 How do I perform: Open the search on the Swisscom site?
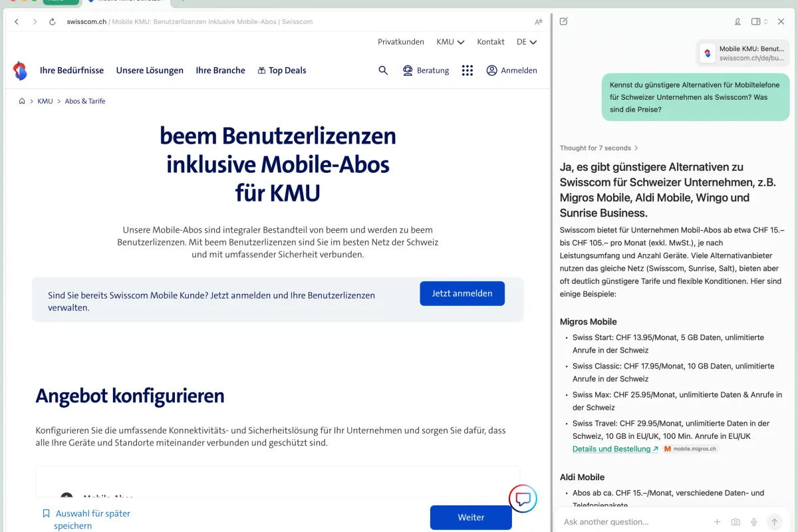pos(383,70)
